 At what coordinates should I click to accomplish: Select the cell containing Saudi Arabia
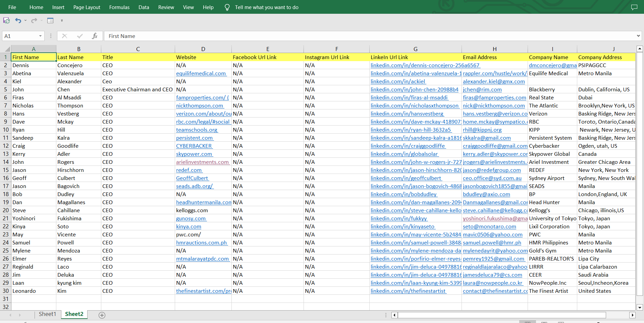606,275
